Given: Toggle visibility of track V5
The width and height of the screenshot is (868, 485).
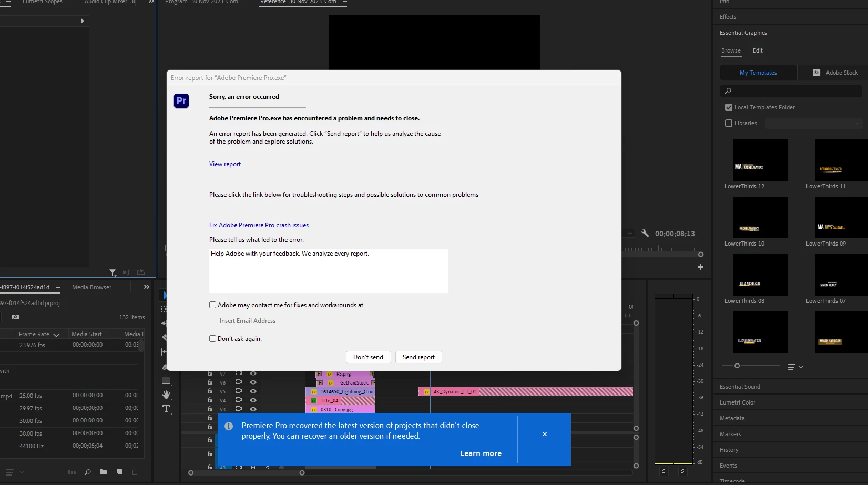Looking at the screenshot, I should click(x=253, y=391).
